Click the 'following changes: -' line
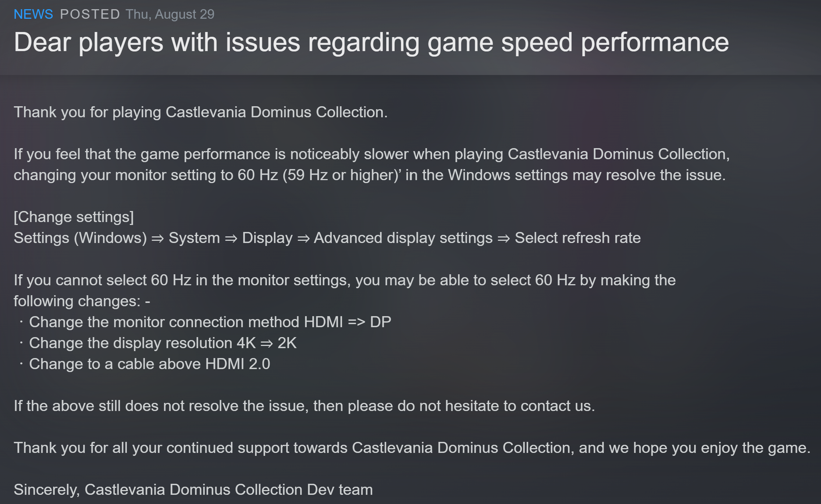The height and width of the screenshot is (504, 821). tap(82, 301)
